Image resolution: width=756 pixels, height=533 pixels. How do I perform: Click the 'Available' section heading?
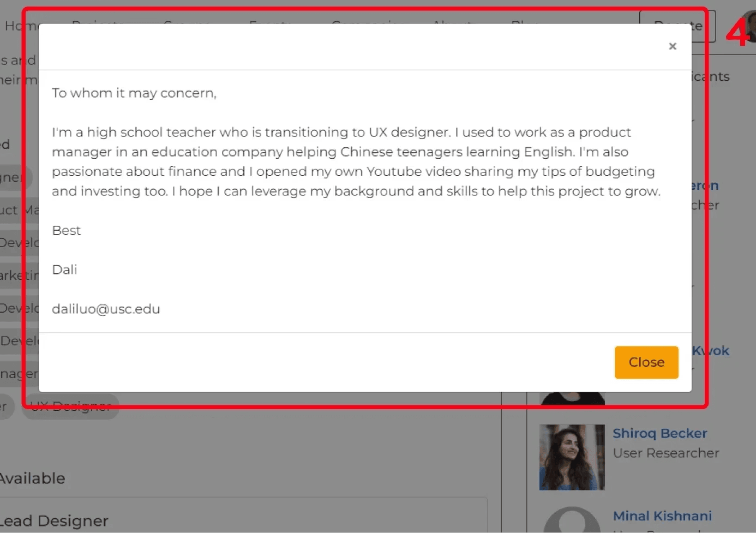(x=32, y=478)
